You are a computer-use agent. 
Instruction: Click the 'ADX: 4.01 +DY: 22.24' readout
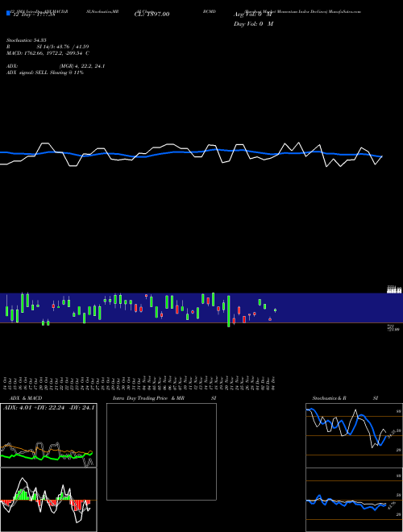click(x=33, y=408)
